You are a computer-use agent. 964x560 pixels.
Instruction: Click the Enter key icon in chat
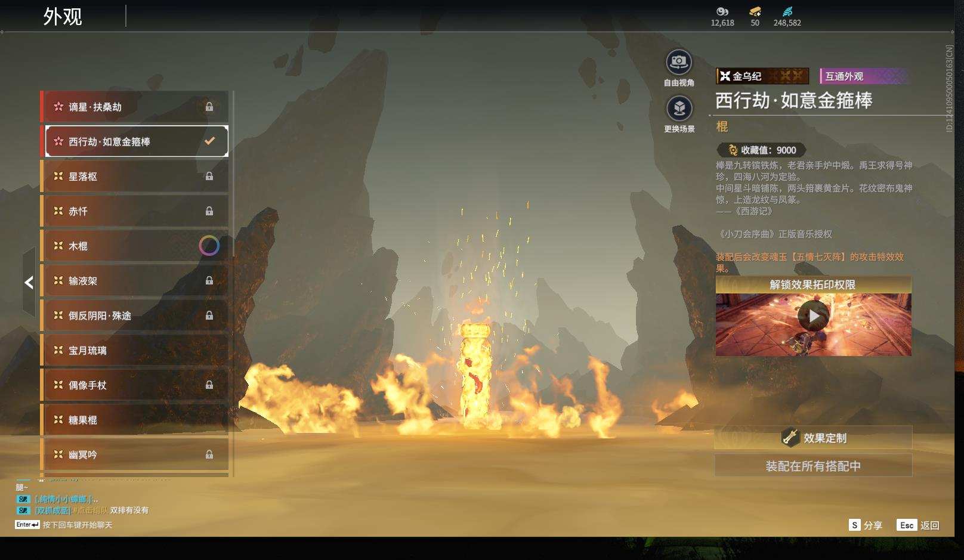coord(27,525)
